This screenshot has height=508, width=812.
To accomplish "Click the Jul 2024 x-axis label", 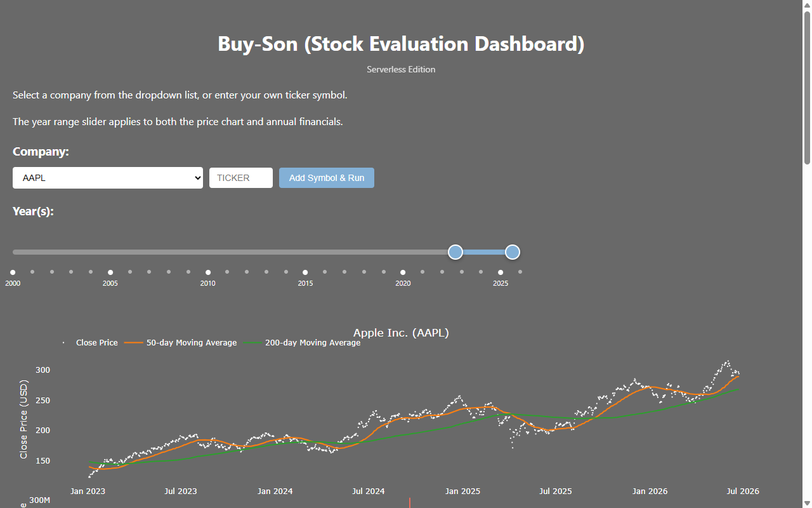I will [x=369, y=491].
